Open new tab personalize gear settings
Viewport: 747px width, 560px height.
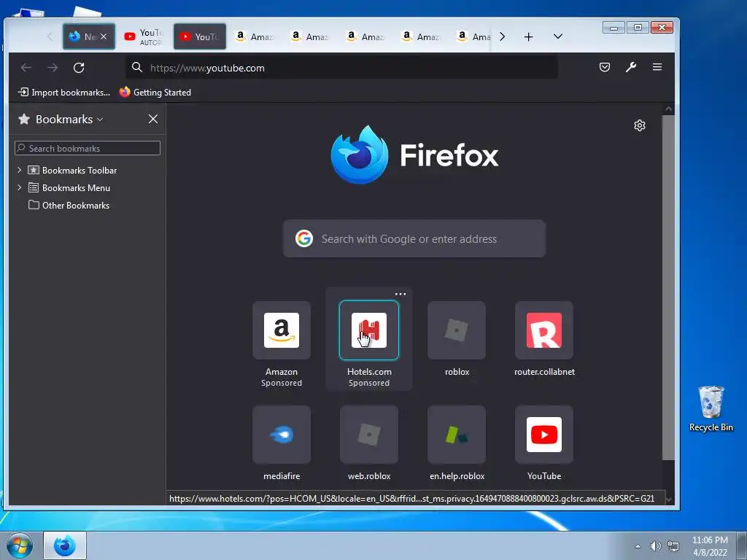[639, 125]
